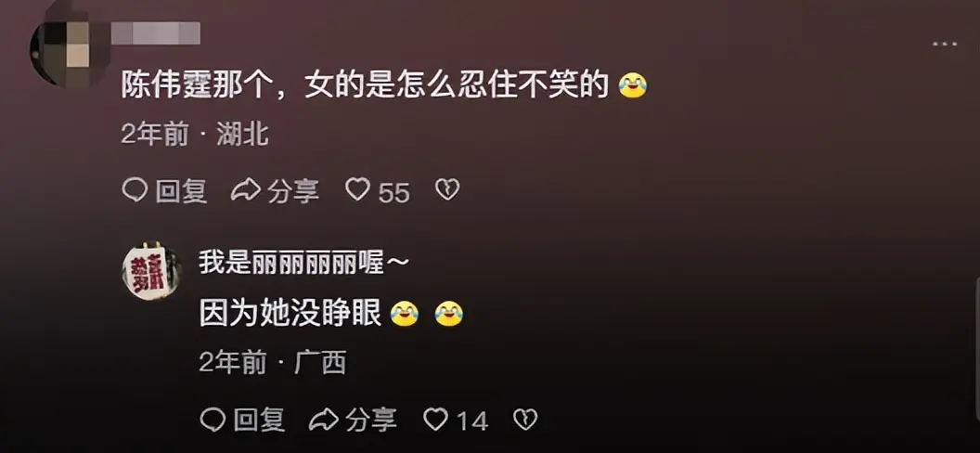The width and height of the screenshot is (980, 453).
Task: Click the 分享 text under the reply
Action: tap(370, 420)
